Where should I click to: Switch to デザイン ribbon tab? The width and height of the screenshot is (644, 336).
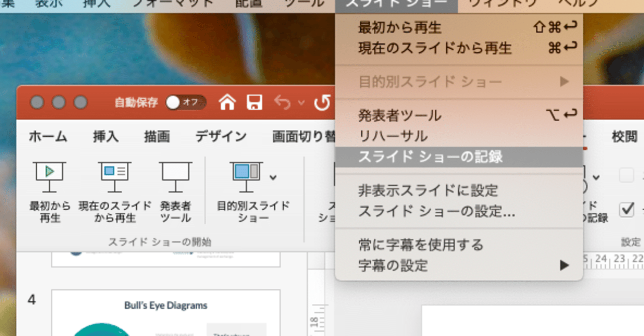[221, 136]
